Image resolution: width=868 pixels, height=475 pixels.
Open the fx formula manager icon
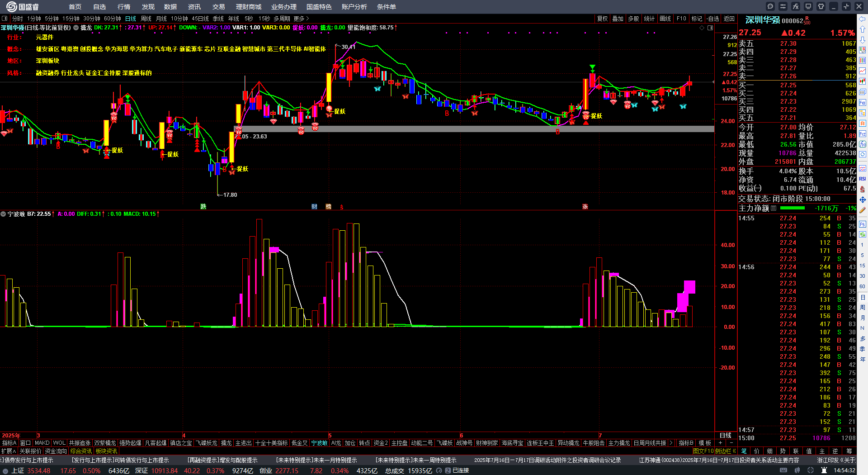click(x=796, y=6)
